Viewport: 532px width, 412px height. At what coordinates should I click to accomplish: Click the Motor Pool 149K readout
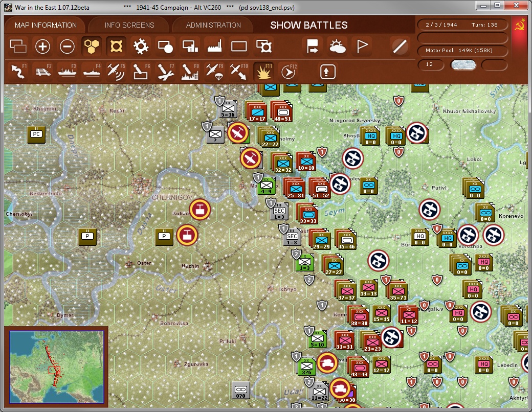tap(462, 50)
